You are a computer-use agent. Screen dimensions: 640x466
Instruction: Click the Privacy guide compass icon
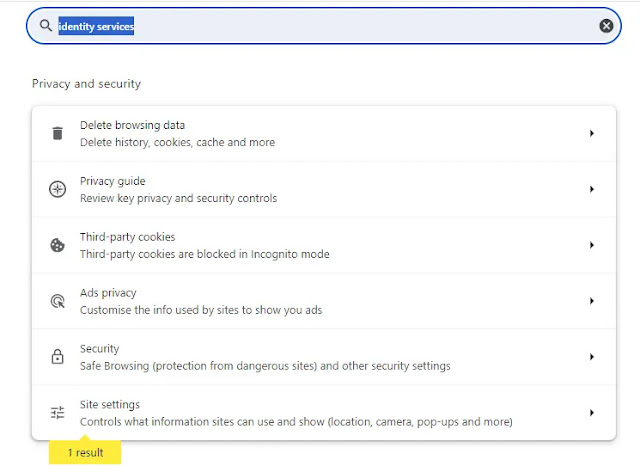click(58, 189)
